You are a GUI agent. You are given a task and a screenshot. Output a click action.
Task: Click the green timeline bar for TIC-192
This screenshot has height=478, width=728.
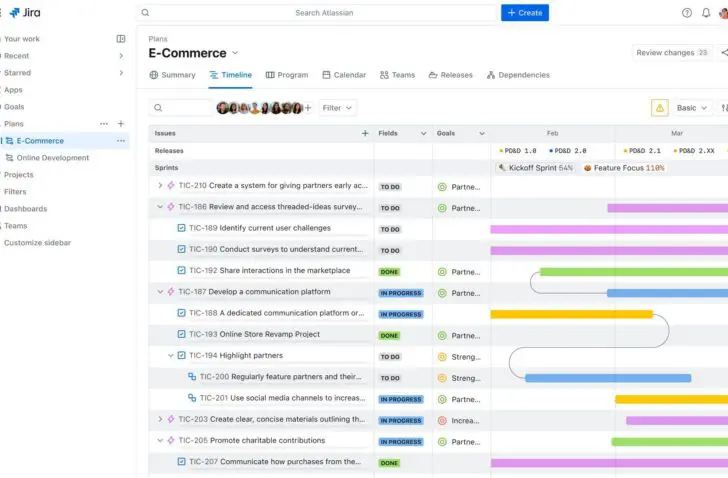point(634,272)
